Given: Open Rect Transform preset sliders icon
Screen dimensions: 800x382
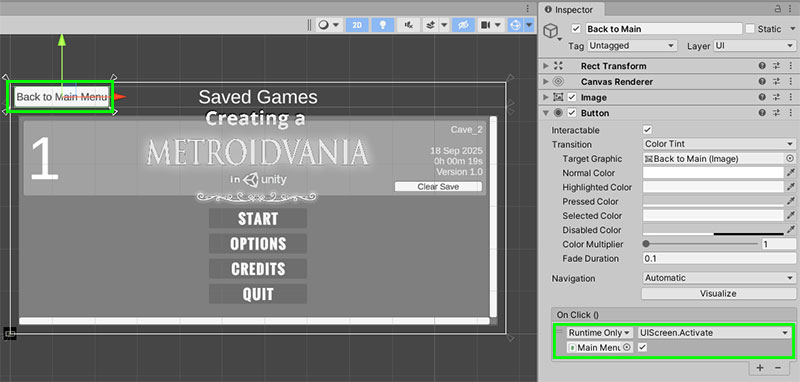Looking at the screenshot, I should 777,66.
